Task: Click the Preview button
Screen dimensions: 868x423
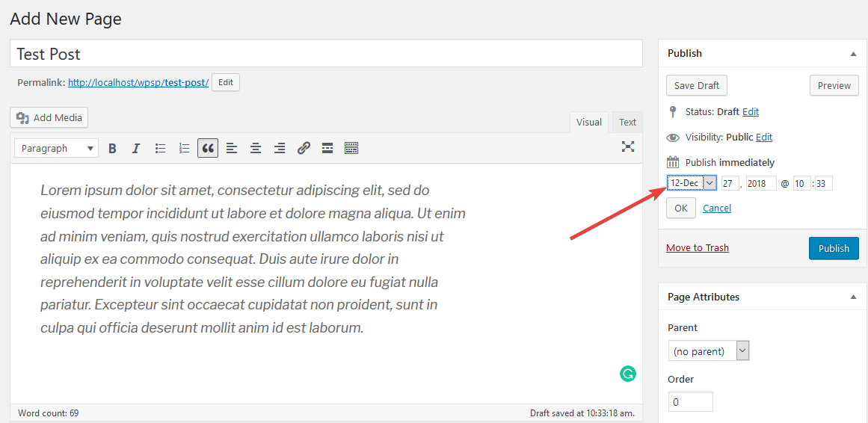Action: pos(834,85)
